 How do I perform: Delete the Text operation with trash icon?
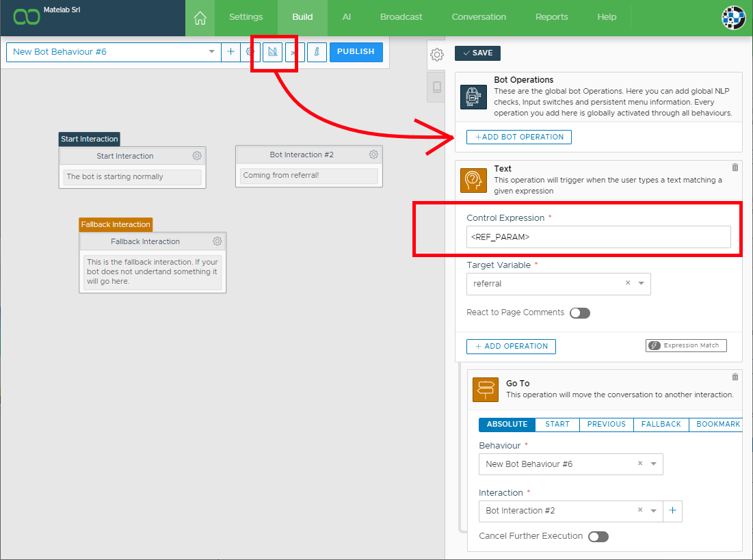point(735,168)
